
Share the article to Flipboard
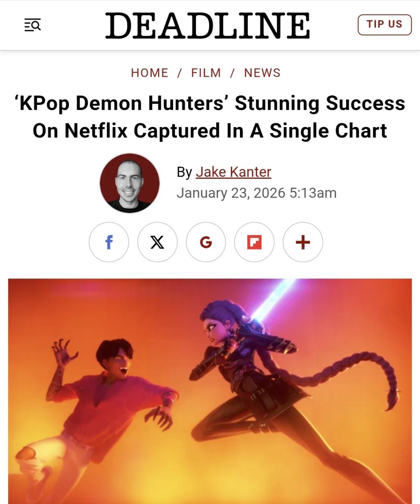click(x=254, y=242)
